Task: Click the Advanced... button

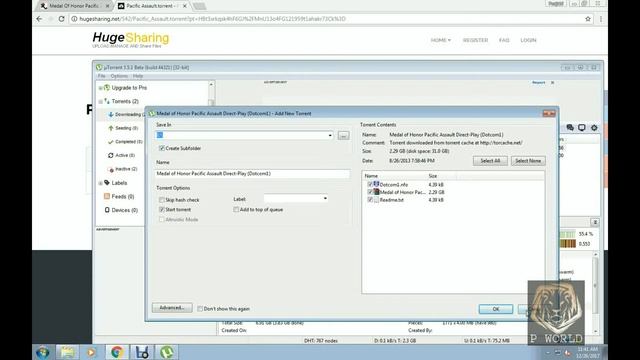Action: tap(172, 308)
